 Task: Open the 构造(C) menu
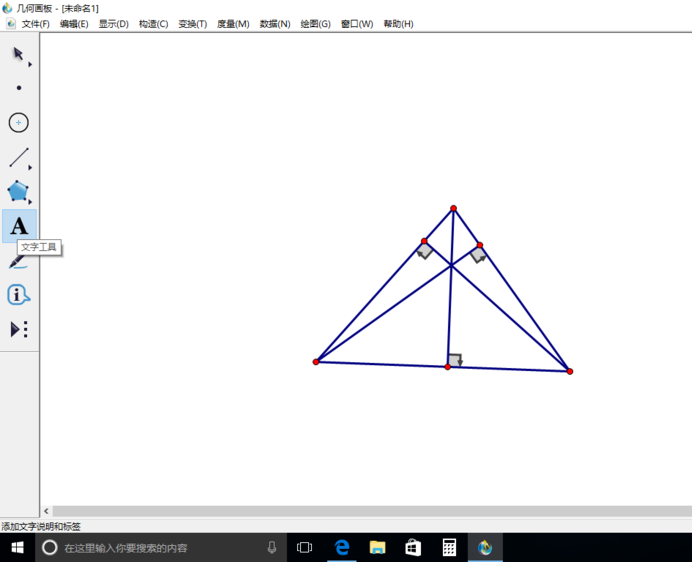click(153, 24)
